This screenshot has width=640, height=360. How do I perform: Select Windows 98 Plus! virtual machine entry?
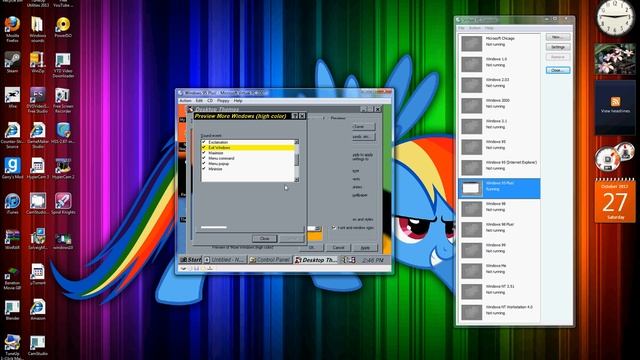[500, 229]
